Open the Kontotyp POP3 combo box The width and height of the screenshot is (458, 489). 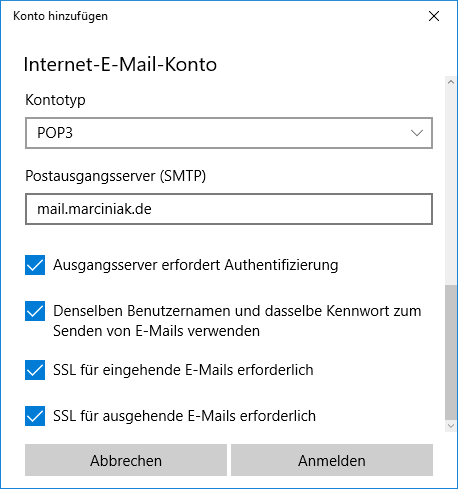pyautogui.click(x=229, y=133)
